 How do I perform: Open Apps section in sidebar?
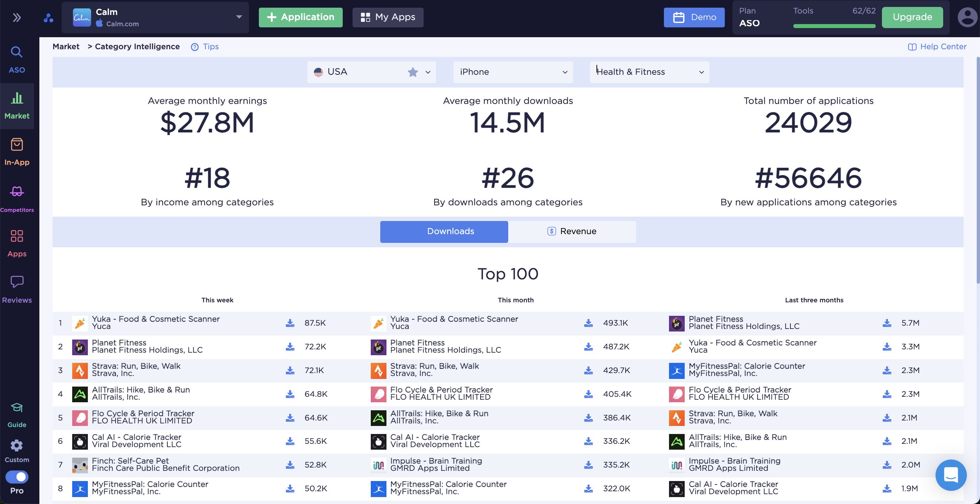coord(17,244)
